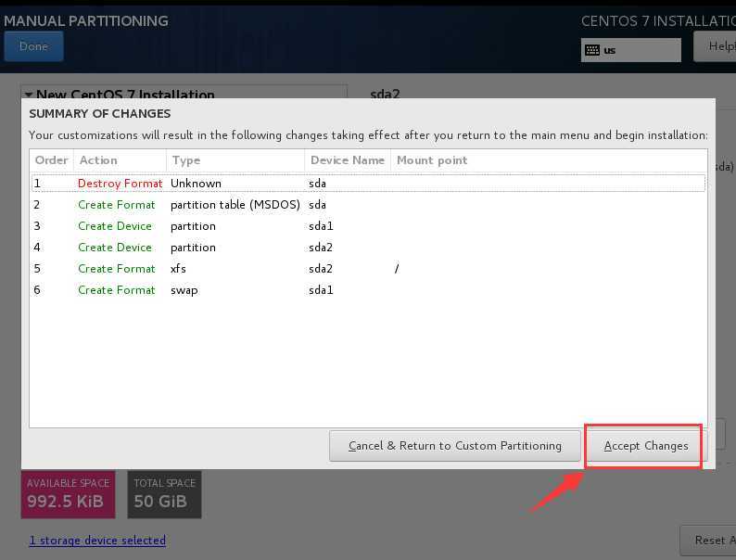The height and width of the screenshot is (560, 736).
Task: Open the '1 storage device selected' link
Action: click(97, 541)
